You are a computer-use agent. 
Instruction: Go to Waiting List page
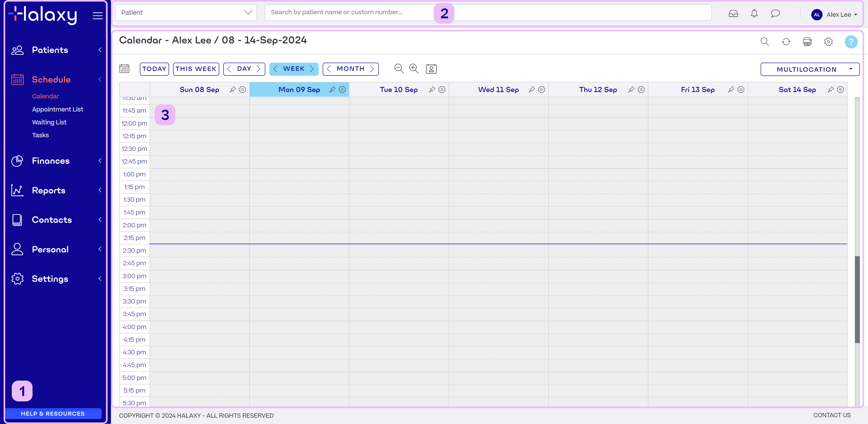[x=49, y=122]
